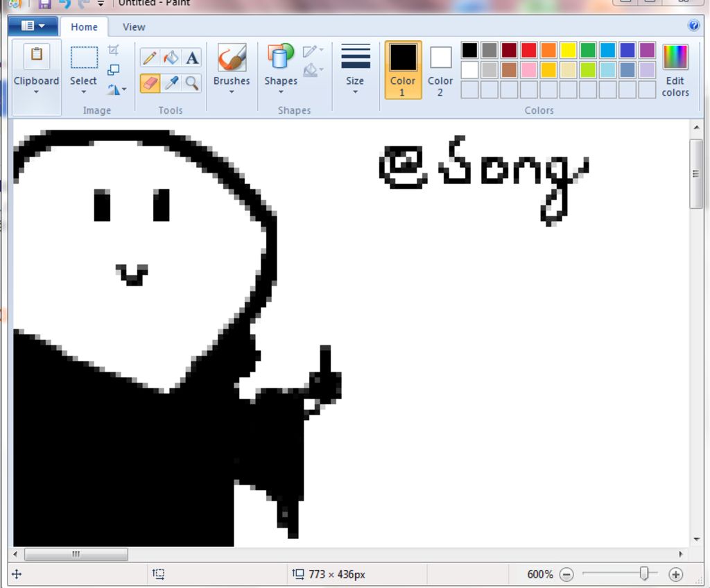Open the shape Outline dropdown
This screenshot has width=710, height=588.
pyautogui.click(x=313, y=51)
